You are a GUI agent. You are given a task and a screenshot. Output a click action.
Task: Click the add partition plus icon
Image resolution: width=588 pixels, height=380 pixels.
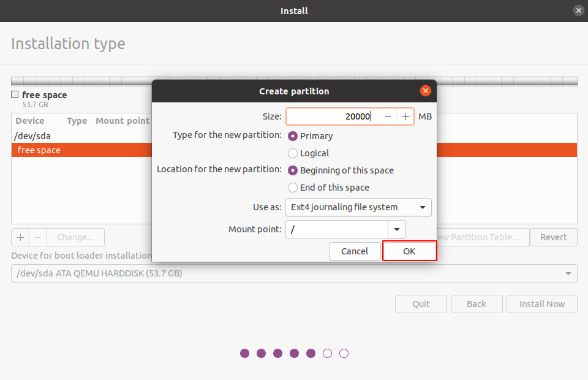(x=20, y=237)
